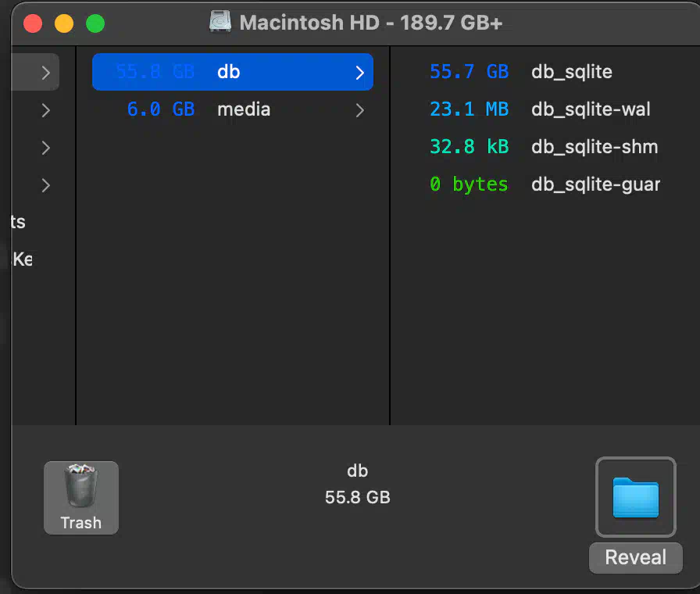Click the Macintosh HD disk icon in title bar

tap(221, 23)
